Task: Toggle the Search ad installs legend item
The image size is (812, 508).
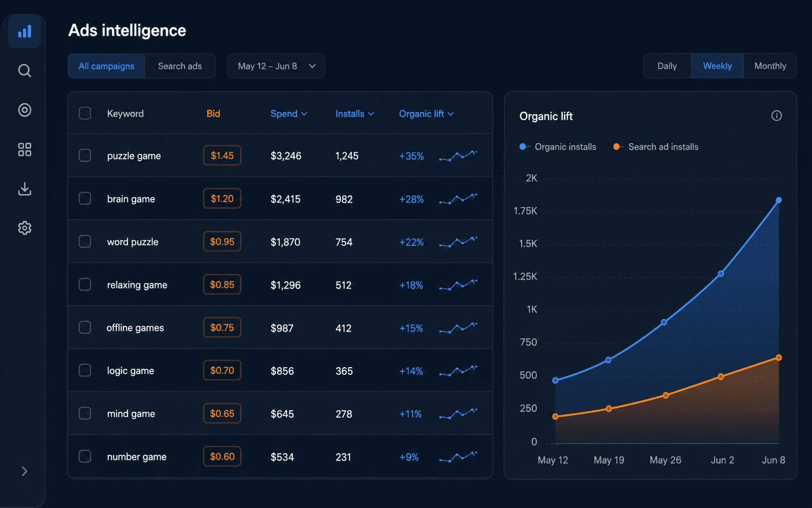Action: coord(656,147)
